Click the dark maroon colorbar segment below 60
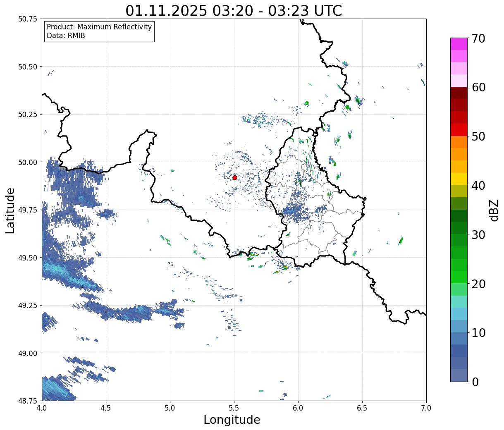 point(459,93)
